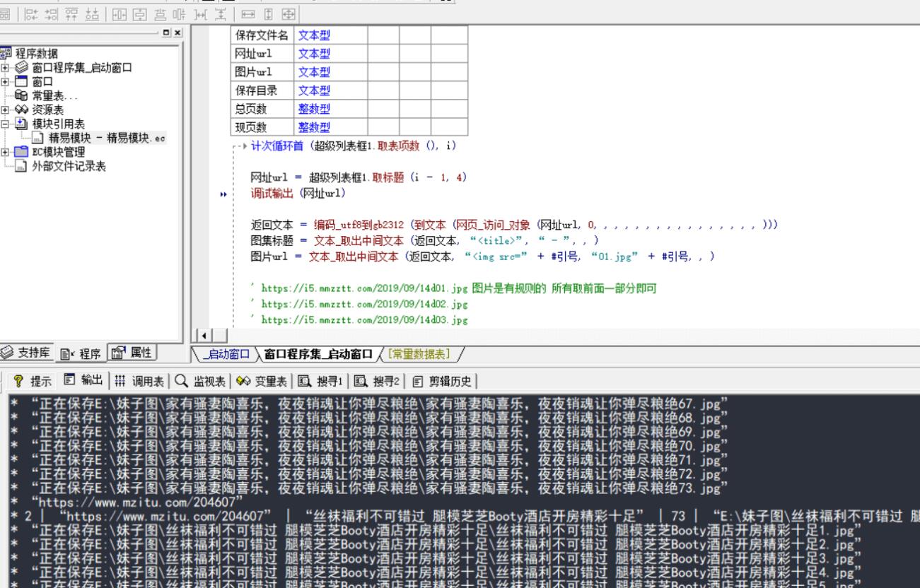Image resolution: width=920 pixels, height=588 pixels.
Task: Expand the 窗口 tree node
Action: click(x=6, y=81)
